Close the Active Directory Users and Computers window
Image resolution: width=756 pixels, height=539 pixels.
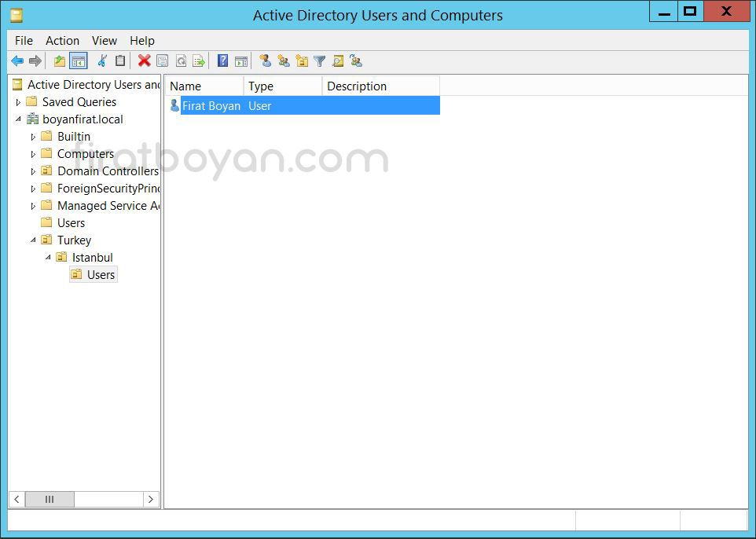726,12
